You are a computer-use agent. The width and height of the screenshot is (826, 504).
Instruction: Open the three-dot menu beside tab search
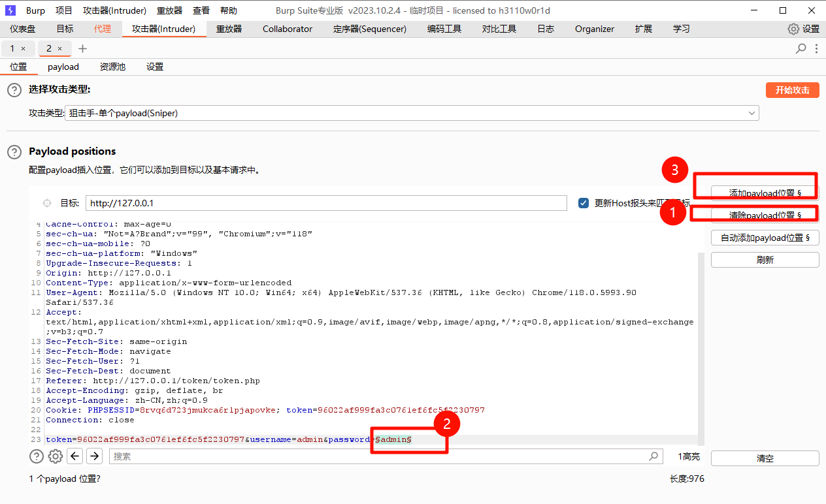[817, 48]
